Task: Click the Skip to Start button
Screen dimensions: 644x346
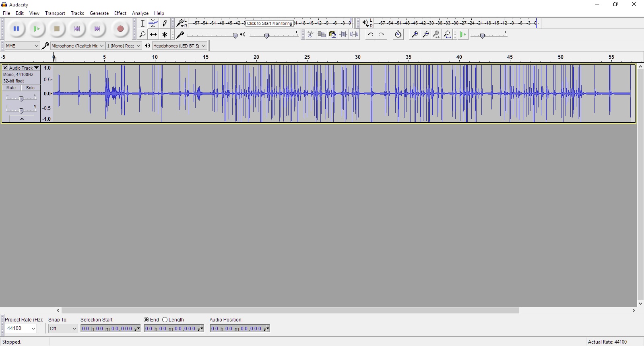Action: pyautogui.click(x=77, y=29)
